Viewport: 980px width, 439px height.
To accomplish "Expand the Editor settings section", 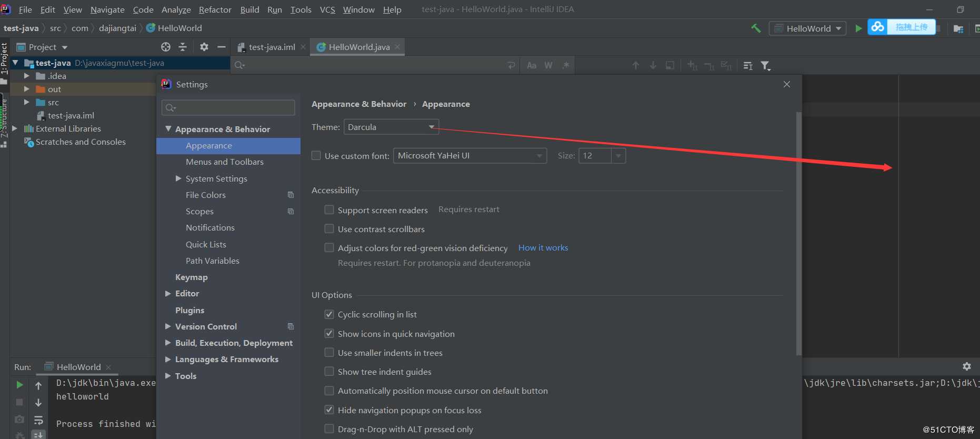I will click(168, 293).
